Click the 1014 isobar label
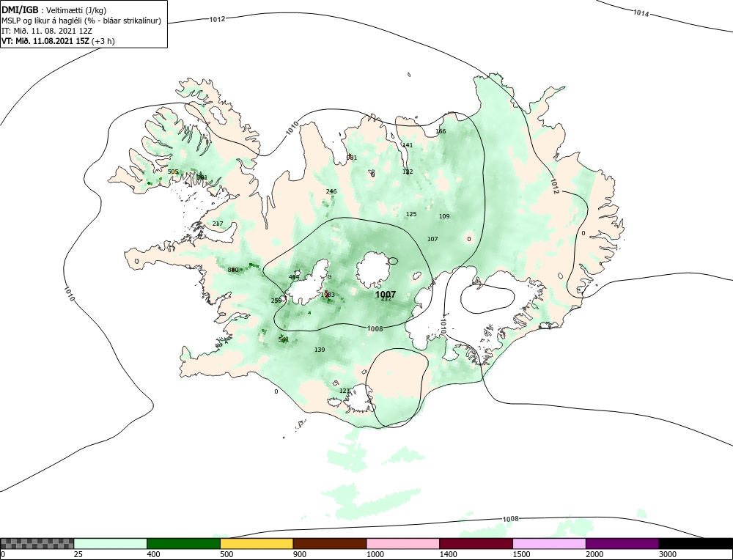The height and width of the screenshot is (560, 733). pos(641,13)
